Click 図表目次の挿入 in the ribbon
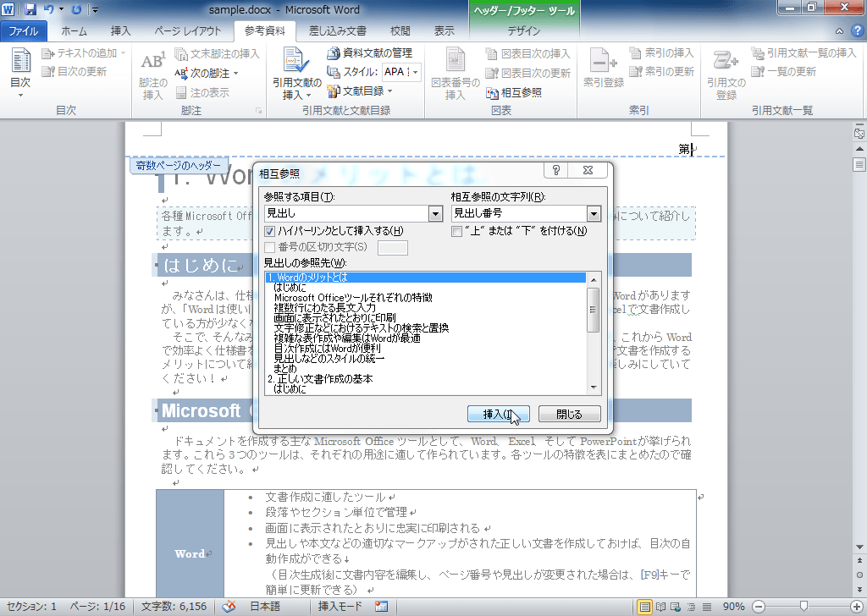The width and height of the screenshot is (867, 616). [527, 53]
